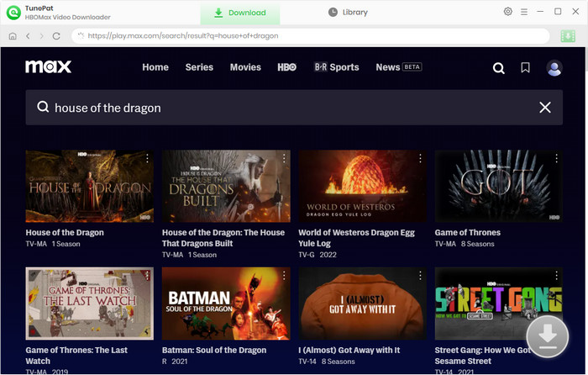Open the HBO nav item
588x375 pixels.
(287, 67)
